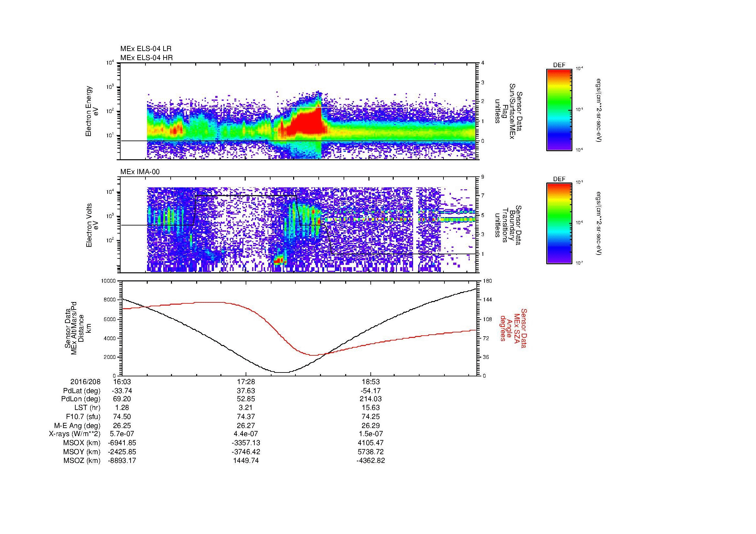Viewport: 756px width, 534px height.
Task: Click the PdLat value -54.17
Action: point(371,391)
